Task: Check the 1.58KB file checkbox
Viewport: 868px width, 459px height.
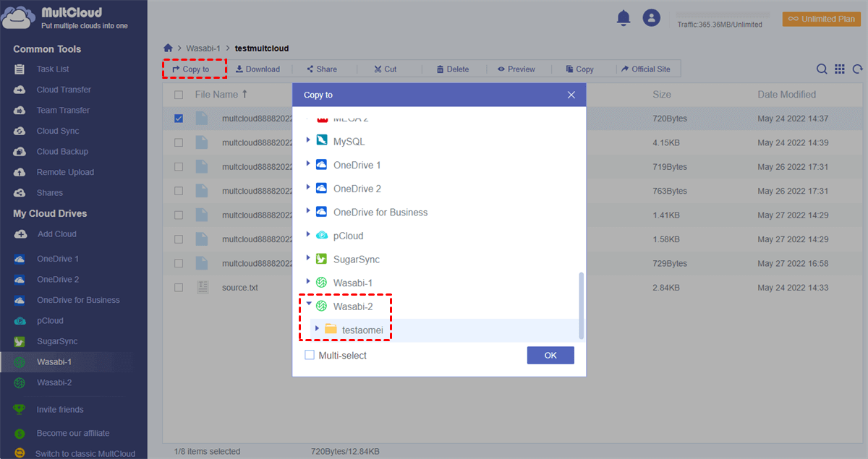Action: [179, 239]
